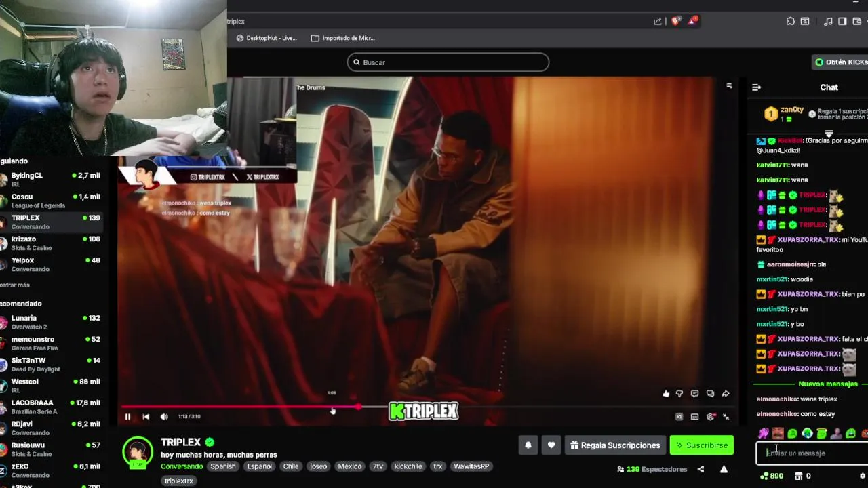Image resolution: width=868 pixels, height=488 pixels.
Task: Collapse the chat panel arrow icon
Action: point(757,87)
